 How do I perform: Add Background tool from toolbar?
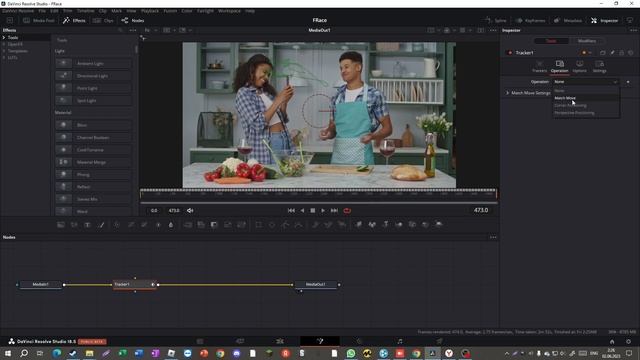61,225
